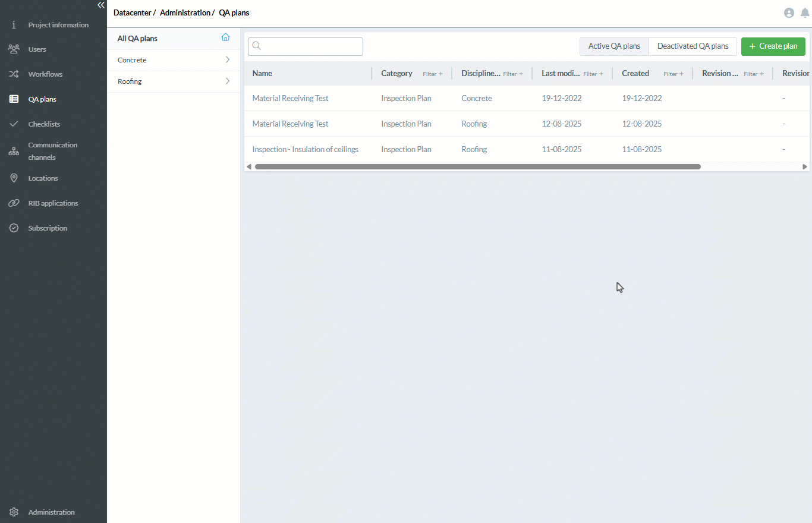The width and height of the screenshot is (812, 523).
Task: Open the Category column filter
Action: click(433, 74)
